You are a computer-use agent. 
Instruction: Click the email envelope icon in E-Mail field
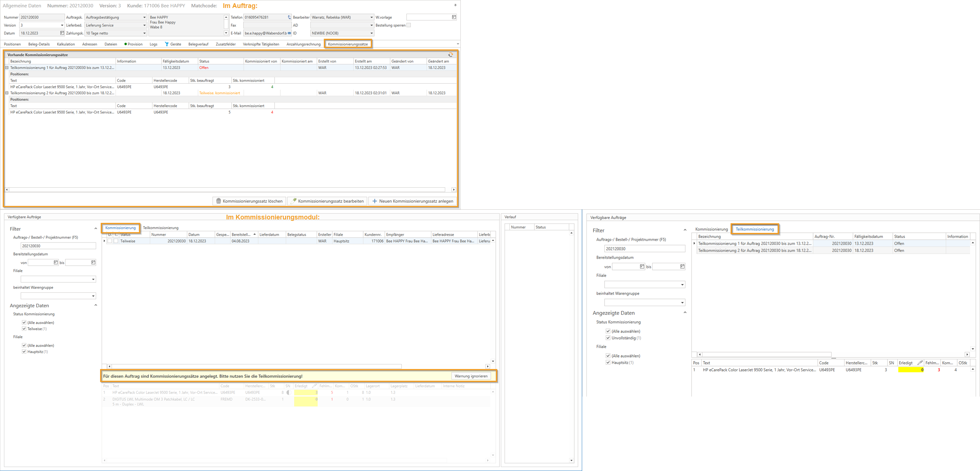pos(289,34)
